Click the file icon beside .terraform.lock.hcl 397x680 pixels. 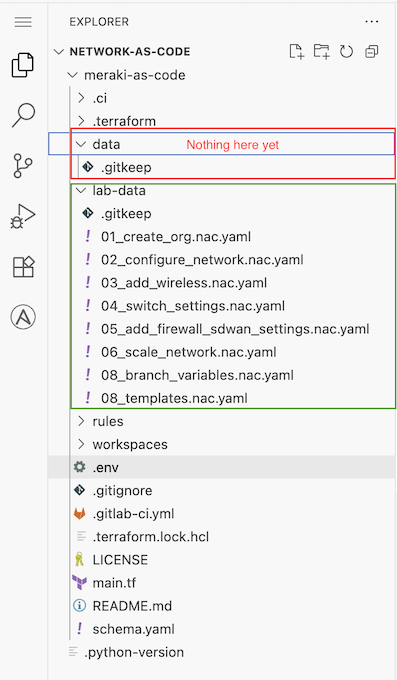81,536
